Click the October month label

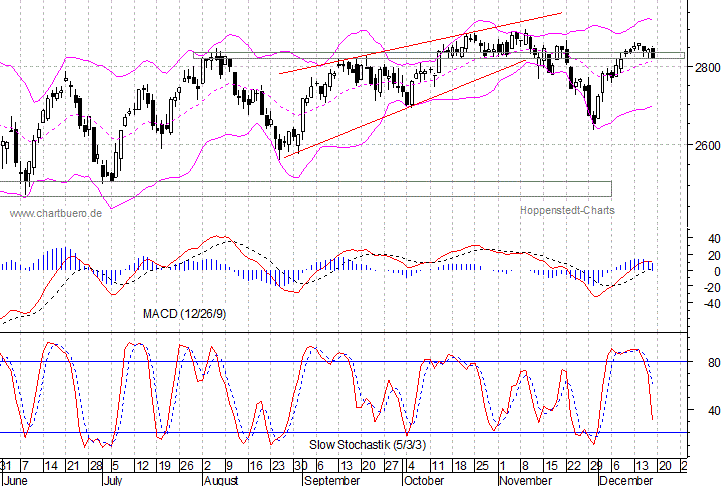(x=424, y=480)
